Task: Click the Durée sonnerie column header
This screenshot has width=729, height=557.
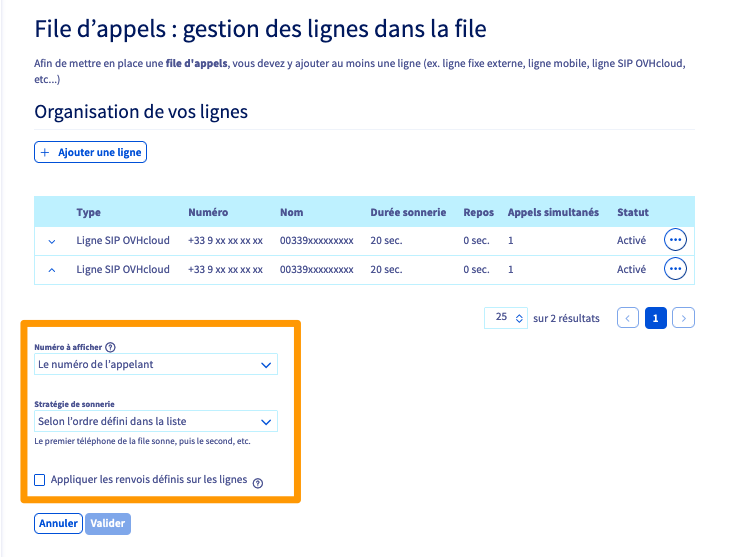Action: (x=407, y=212)
